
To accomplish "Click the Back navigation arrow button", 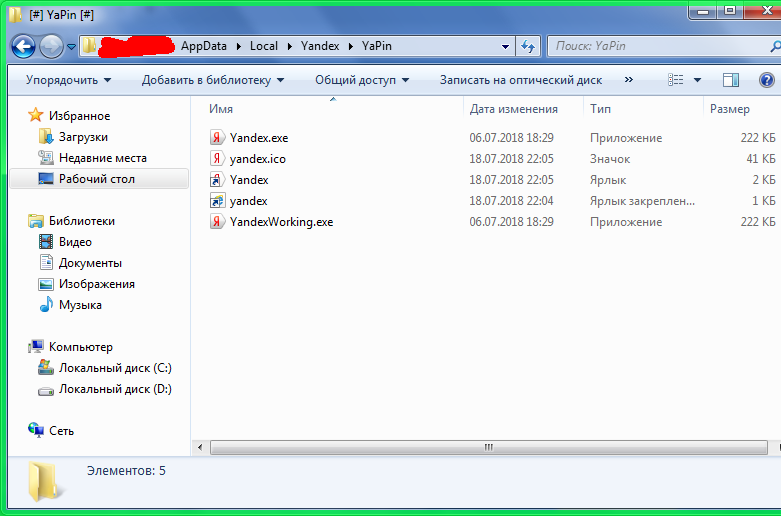I will click(23, 47).
